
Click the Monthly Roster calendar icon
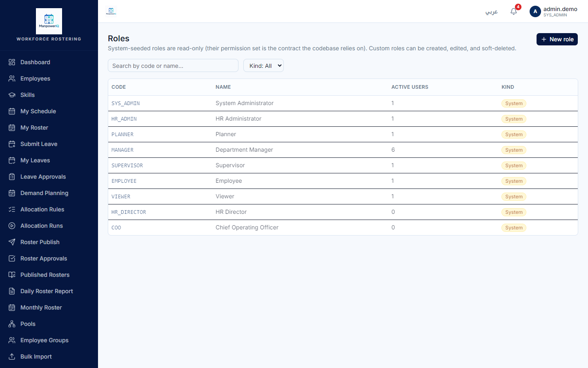[x=12, y=307]
